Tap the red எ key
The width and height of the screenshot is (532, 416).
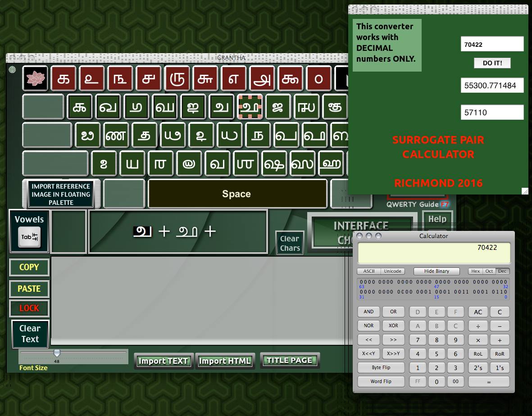click(x=233, y=79)
